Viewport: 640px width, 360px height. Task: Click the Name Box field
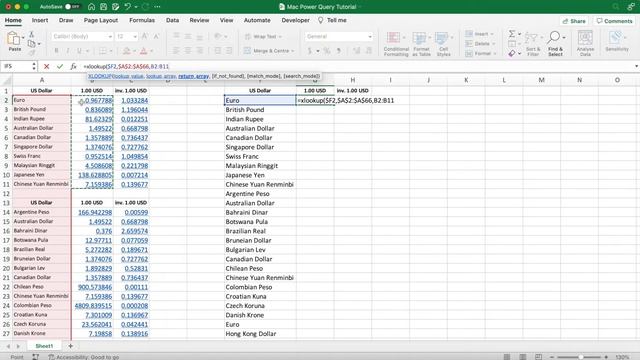pyautogui.click(x=16, y=66)
